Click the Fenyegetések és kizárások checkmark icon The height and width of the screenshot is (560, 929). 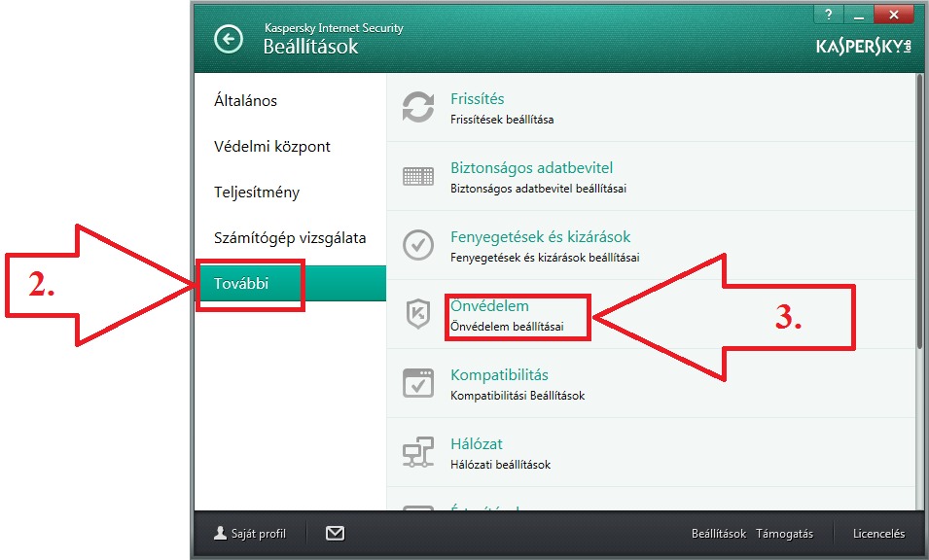click(x=418, y=245)
